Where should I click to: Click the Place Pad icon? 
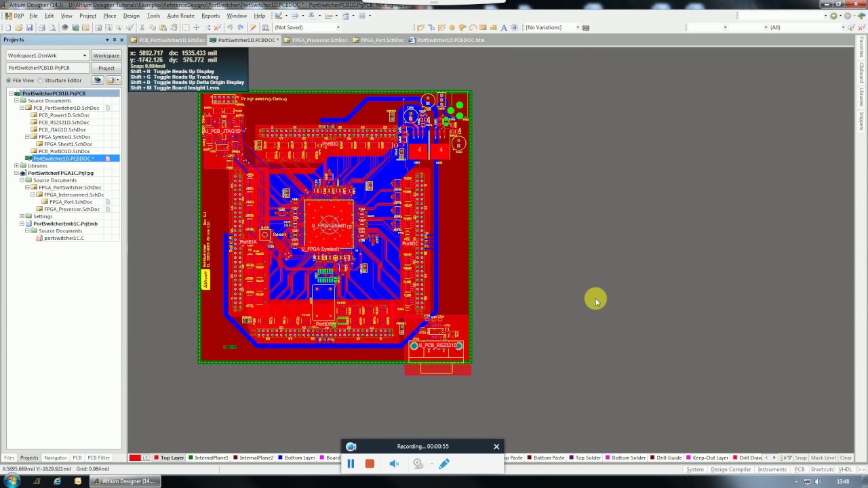point(452,27)
